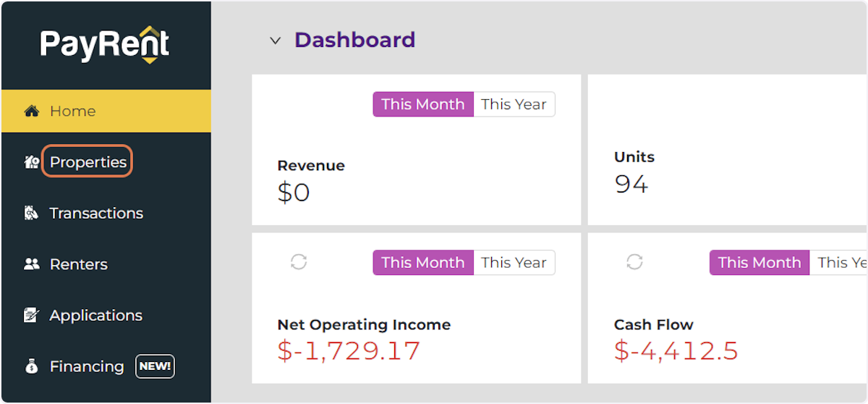Open the Renters section

click(78, 264)
